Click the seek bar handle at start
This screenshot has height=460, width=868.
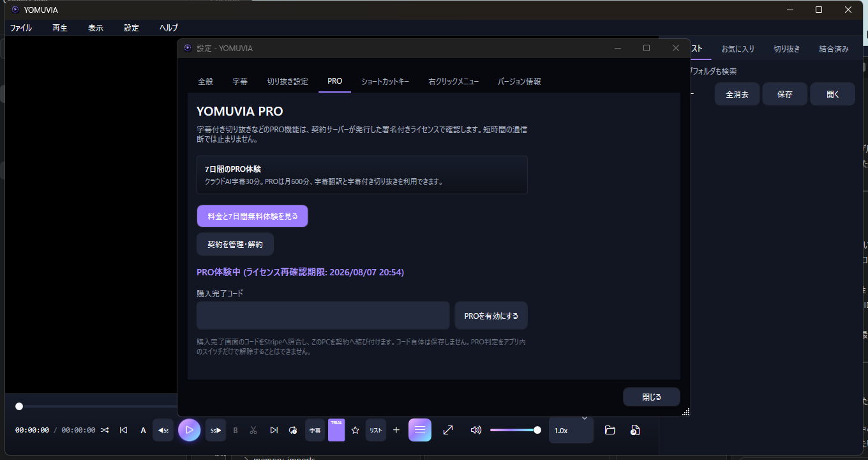click(19, 406)
